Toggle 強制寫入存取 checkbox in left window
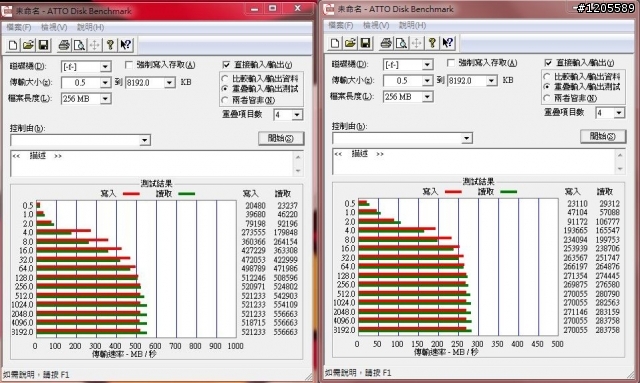The image size is (640, 383). (x=129, y=65)
